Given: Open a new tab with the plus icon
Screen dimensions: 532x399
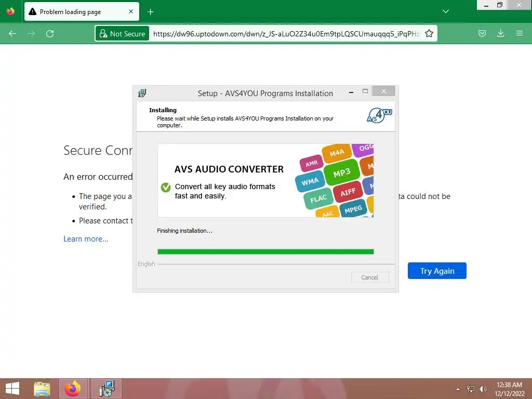Looking at the screenshot, I should (x=150, y=12).
